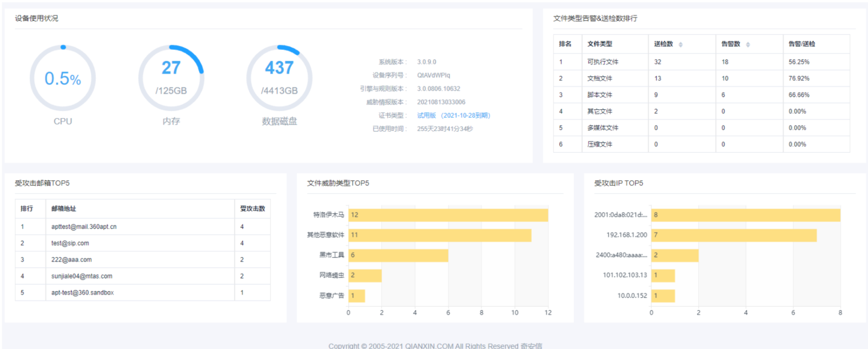The height and width of the screenshot is (349, 868).
Task: Click the test@sip.com mailbox entry
Action: (x=70, y=243)
